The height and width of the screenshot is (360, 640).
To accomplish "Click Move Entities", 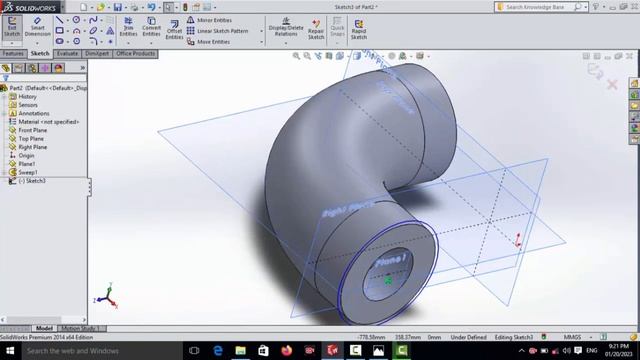I will (x=209, y=42).
